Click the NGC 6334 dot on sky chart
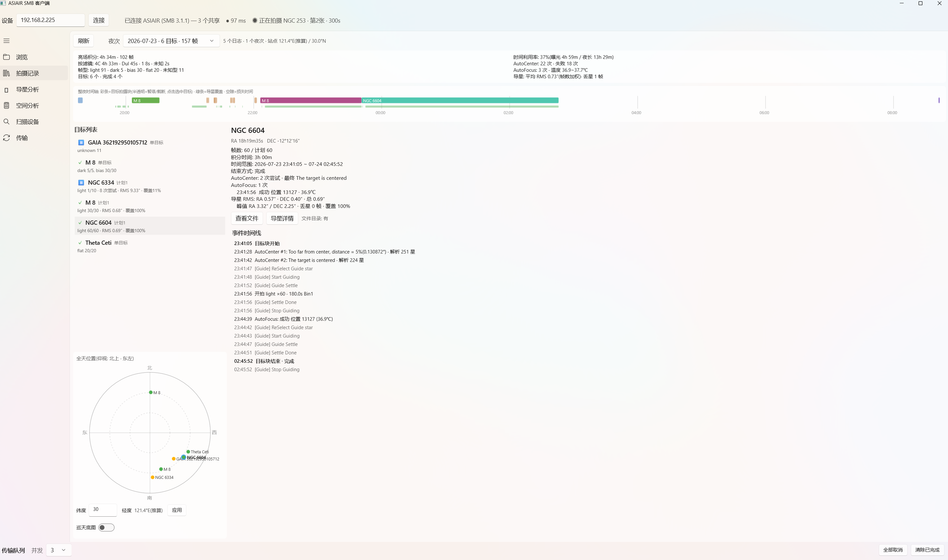The image size is (948, 560). [x=152, y=477]
